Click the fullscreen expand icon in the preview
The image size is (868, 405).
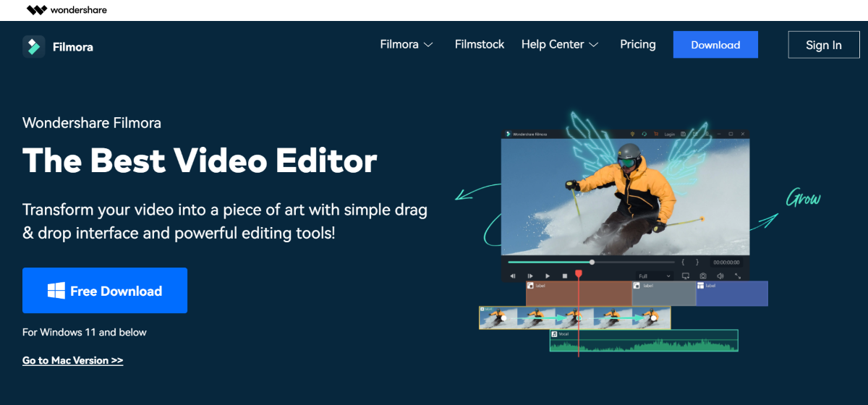pos(738,276)
